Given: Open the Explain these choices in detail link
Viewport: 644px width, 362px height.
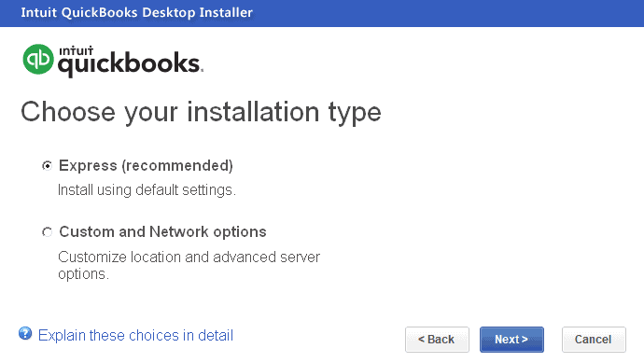Looking at the screenshot, I should click(x=135, y=335).
